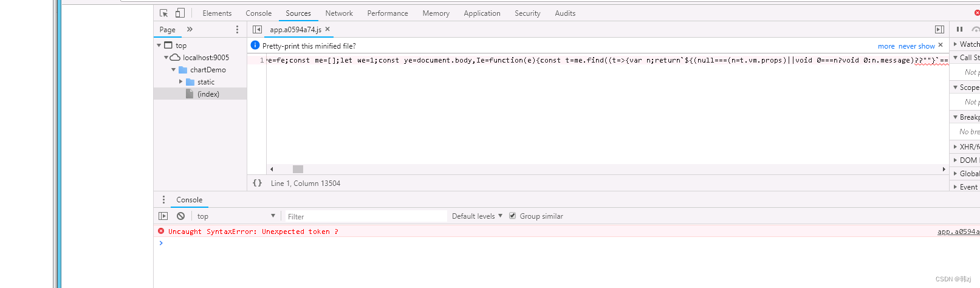Select the Sources tab
980x288 pixels.
[x=298, y=13]
